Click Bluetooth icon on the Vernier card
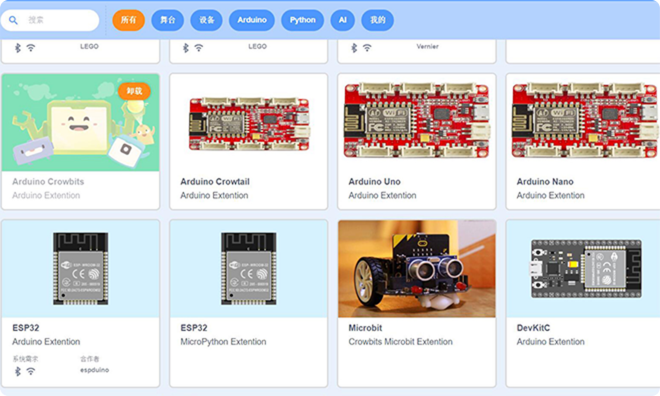 click(354, 48)
